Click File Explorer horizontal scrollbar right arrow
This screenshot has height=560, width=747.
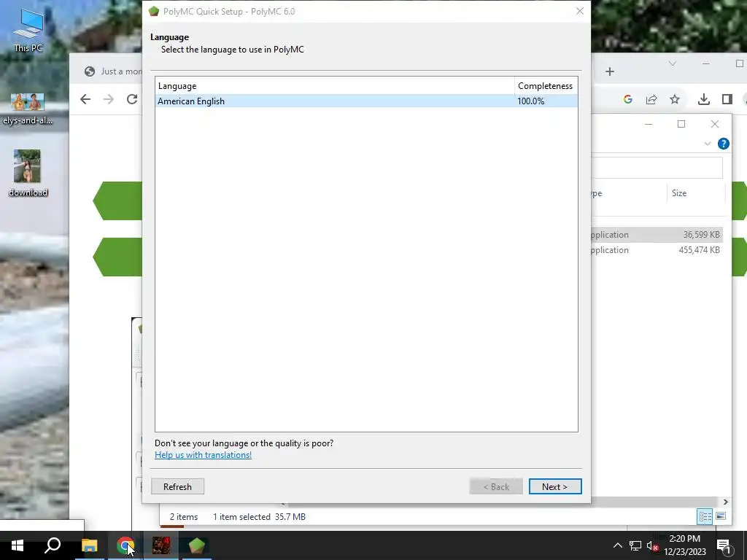[x=726, y=502]
